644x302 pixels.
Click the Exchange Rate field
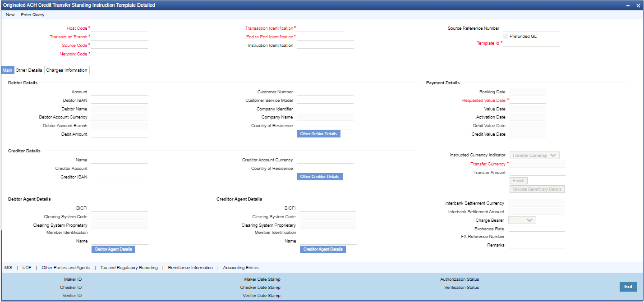pyautogui.click(x=537, y=229)
